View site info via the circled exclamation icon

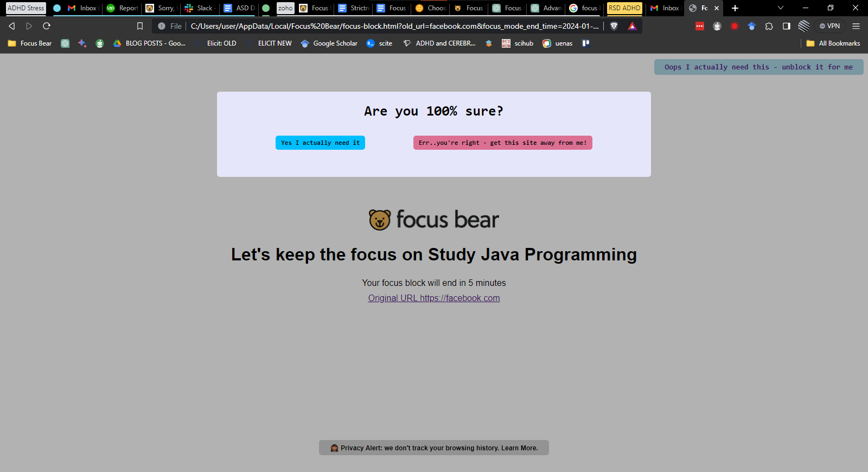pyautogui.click(x=162, y=26)
